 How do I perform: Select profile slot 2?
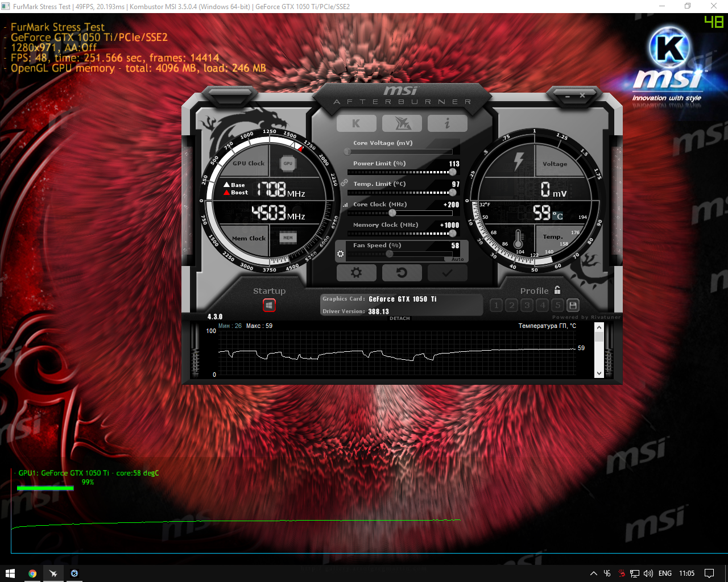(x=511, y=305)
